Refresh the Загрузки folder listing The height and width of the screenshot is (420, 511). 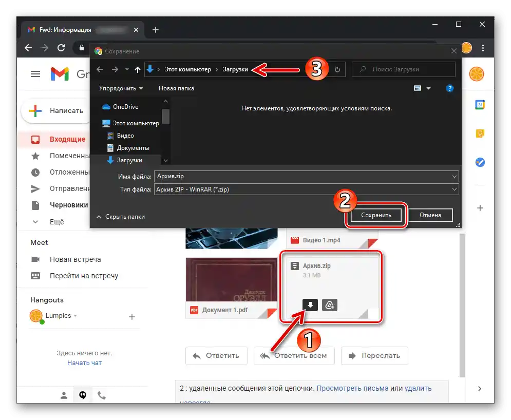coord(337,69)
